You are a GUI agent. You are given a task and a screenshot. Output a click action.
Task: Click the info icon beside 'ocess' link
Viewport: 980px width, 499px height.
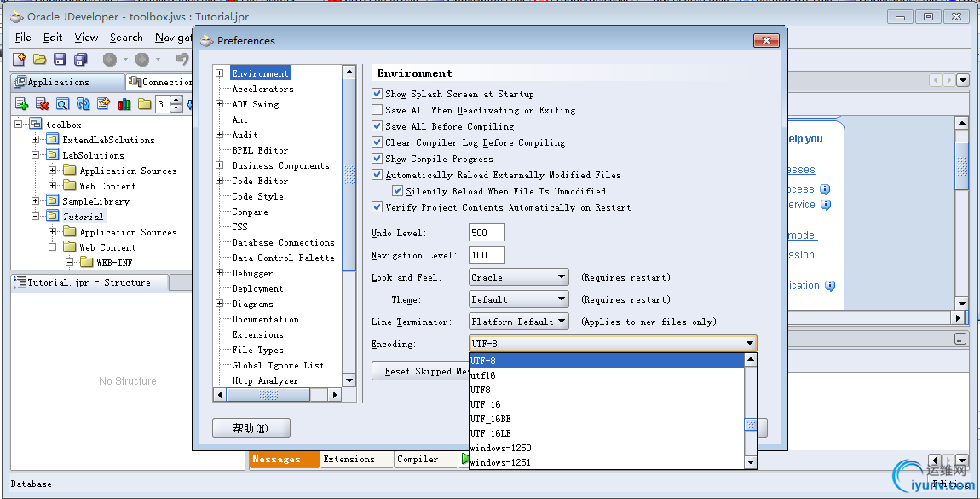(x=825, y=189)
